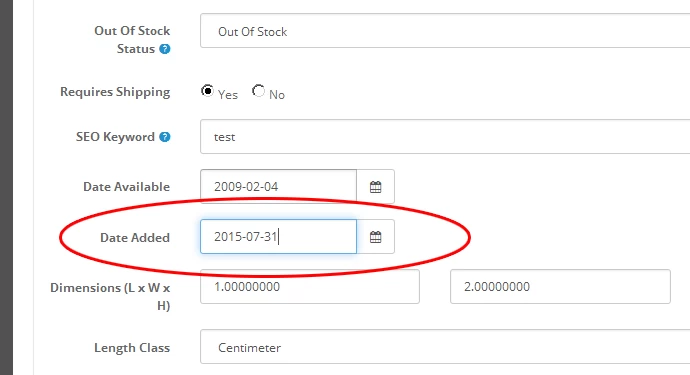Image resolution: width=690 pixels, height=375 pixels.
Task: Click the length dimension field 1.00000000
Action: tap(310, 287)
